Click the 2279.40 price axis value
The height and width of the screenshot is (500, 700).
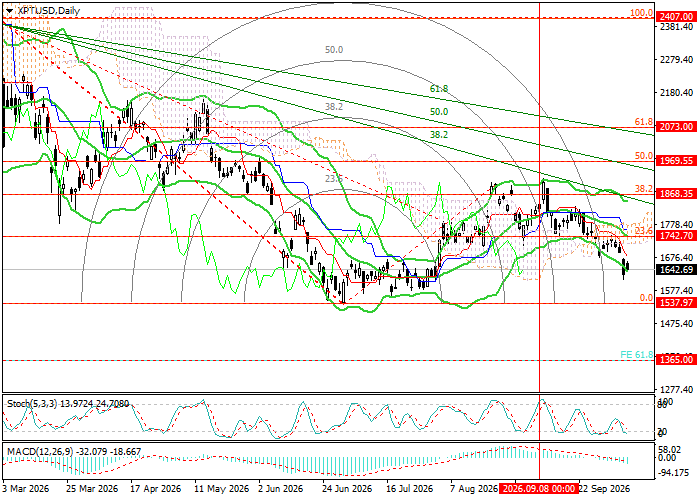click(x=677, y=60)
